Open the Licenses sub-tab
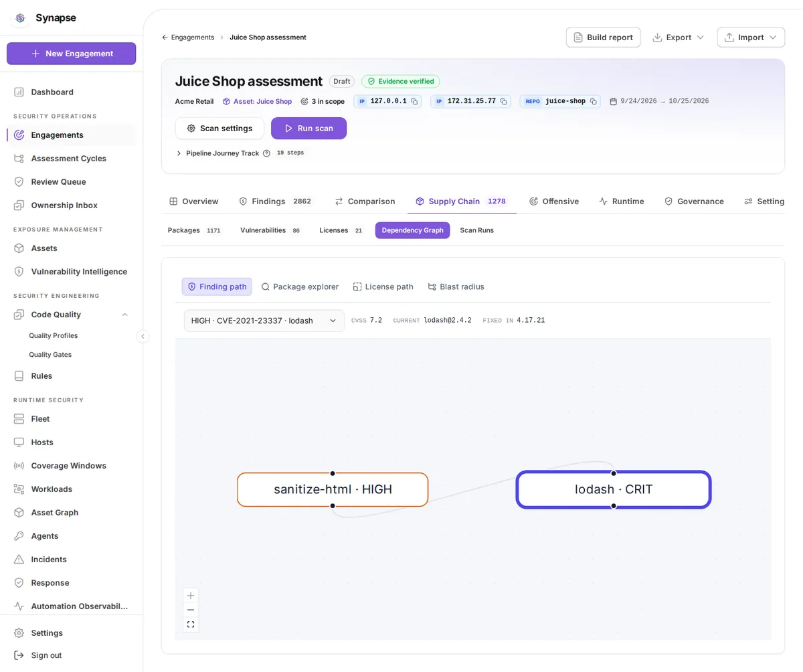This screenshot has height=672, width=803. click(341, 230)
